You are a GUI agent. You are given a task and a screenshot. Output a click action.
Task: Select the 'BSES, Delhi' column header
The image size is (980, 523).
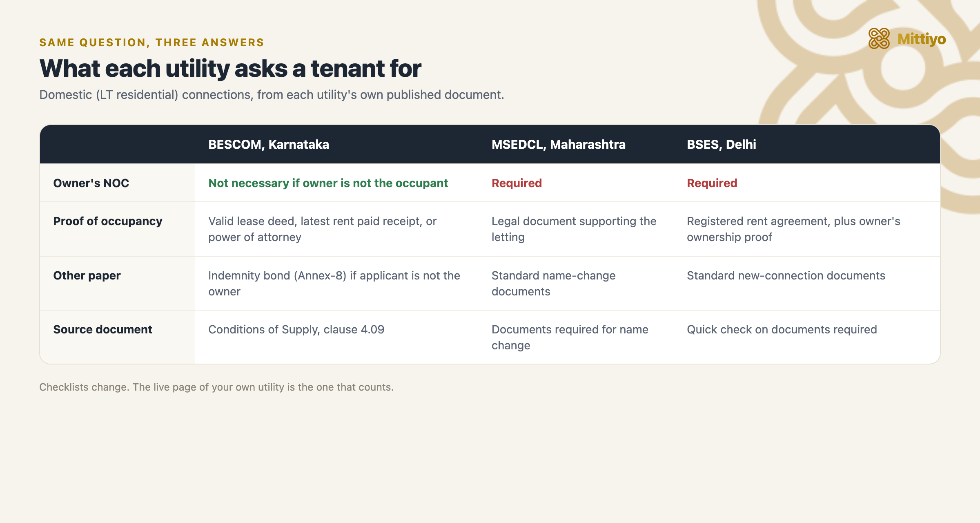722,144
